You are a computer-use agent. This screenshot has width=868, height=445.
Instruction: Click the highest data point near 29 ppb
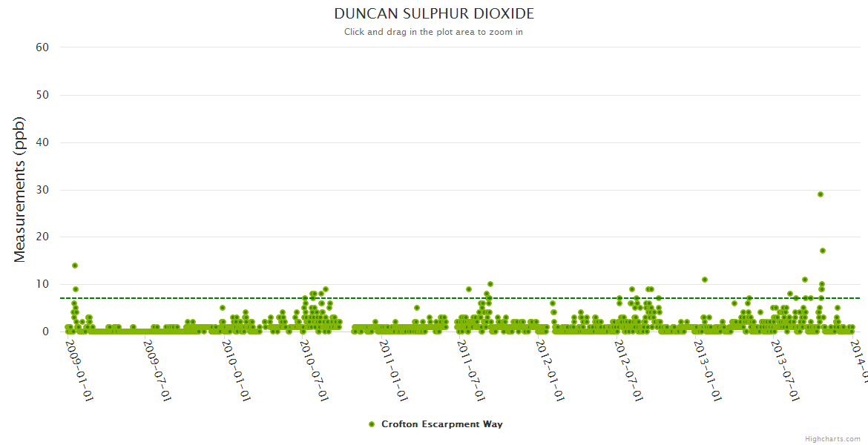pos(820,194)
